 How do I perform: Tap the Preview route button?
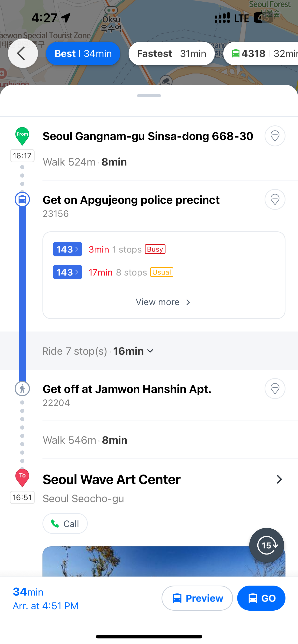tap(197, 598)
